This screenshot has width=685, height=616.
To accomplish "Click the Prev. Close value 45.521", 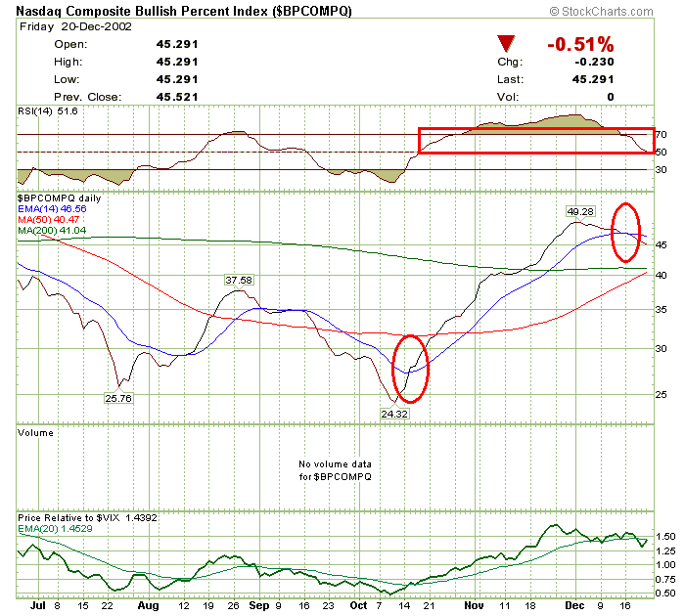I will click(x=177, y=97).
